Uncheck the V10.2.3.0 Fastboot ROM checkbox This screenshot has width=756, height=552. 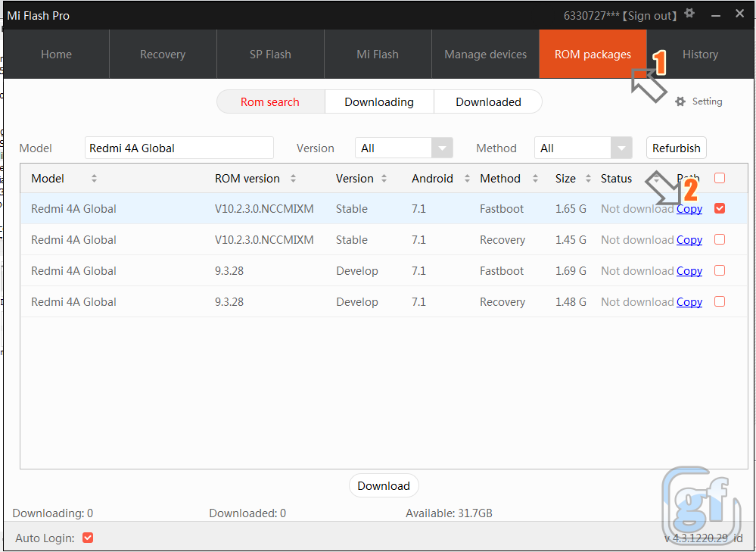(720, 208)
